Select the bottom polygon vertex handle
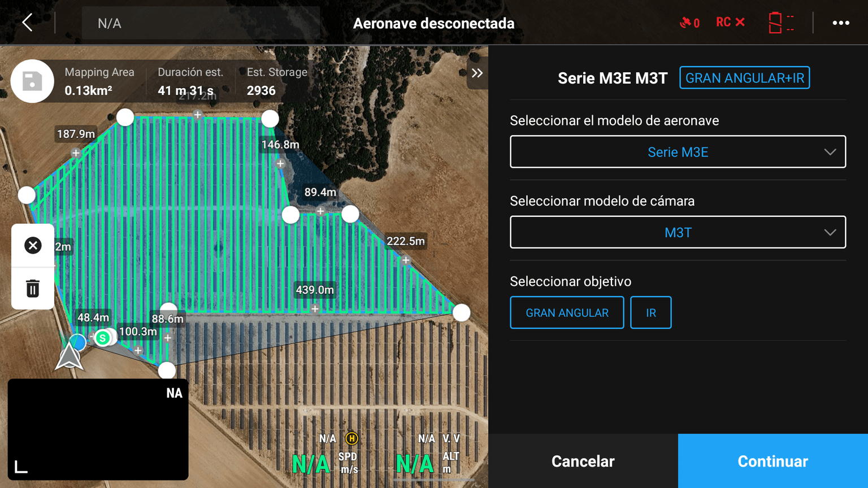This screenshot has height=488, width=868. (167, 371)
